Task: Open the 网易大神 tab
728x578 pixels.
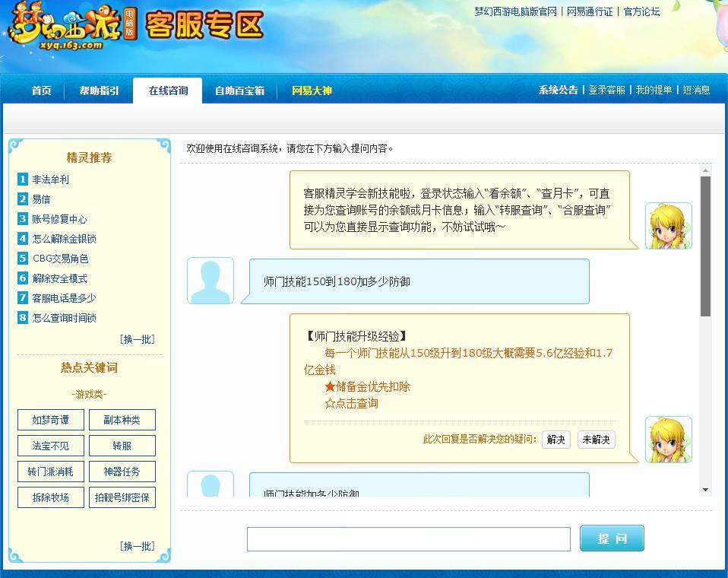Action: [311, 90]
